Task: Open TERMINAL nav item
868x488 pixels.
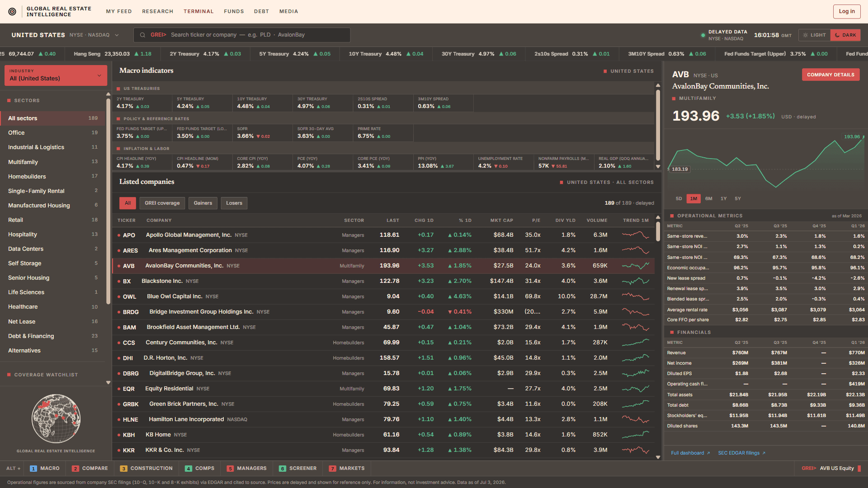Action: click(x=198, y=11)
